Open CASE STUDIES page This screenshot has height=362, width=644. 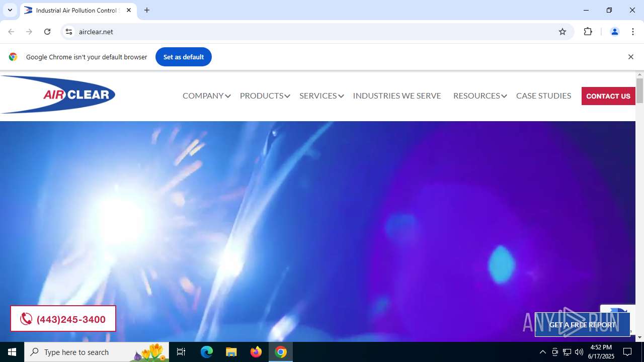543,96
